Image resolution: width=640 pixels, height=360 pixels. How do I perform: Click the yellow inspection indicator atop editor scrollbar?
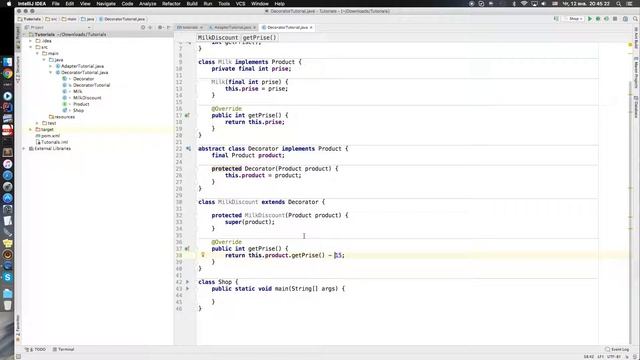pos(630,44)
